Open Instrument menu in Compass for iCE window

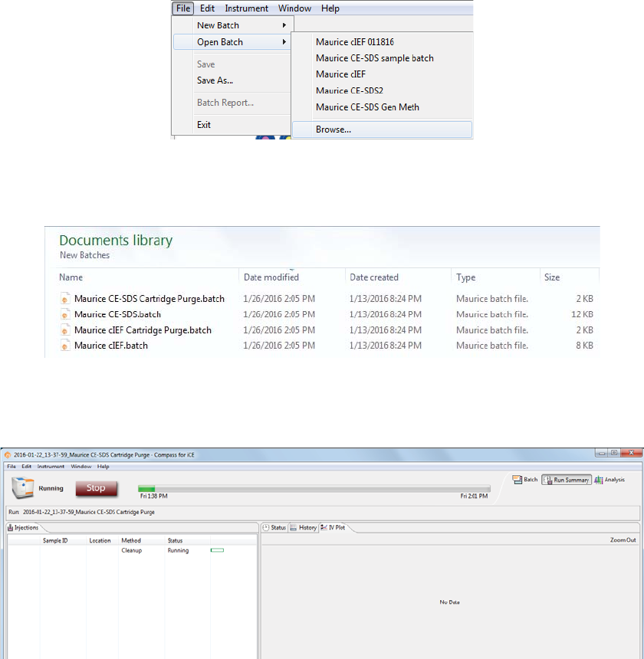click(51, 467)
